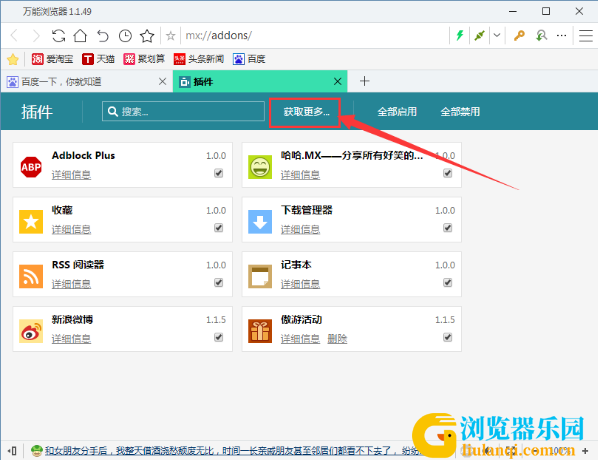Click the undo closed tab icon
This screenshot has width=598, height=460.
pos(103,36)
